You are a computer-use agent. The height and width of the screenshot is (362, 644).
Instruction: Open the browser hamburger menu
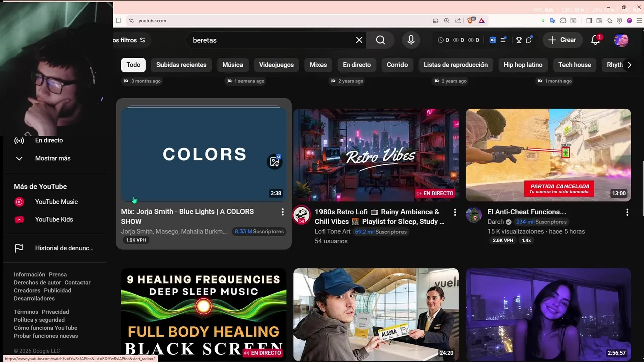click(x=639, y=21)
